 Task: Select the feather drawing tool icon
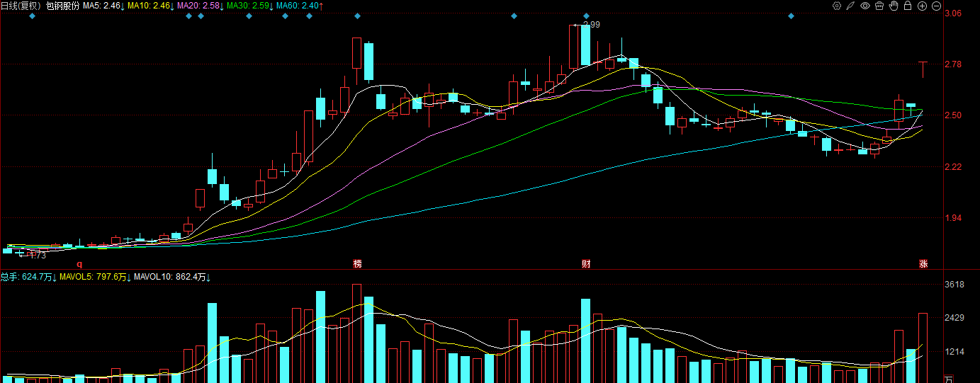point(851,6)
